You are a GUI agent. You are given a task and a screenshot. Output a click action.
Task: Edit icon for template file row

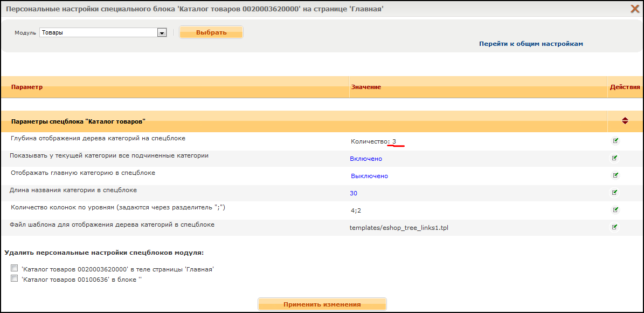615,227
